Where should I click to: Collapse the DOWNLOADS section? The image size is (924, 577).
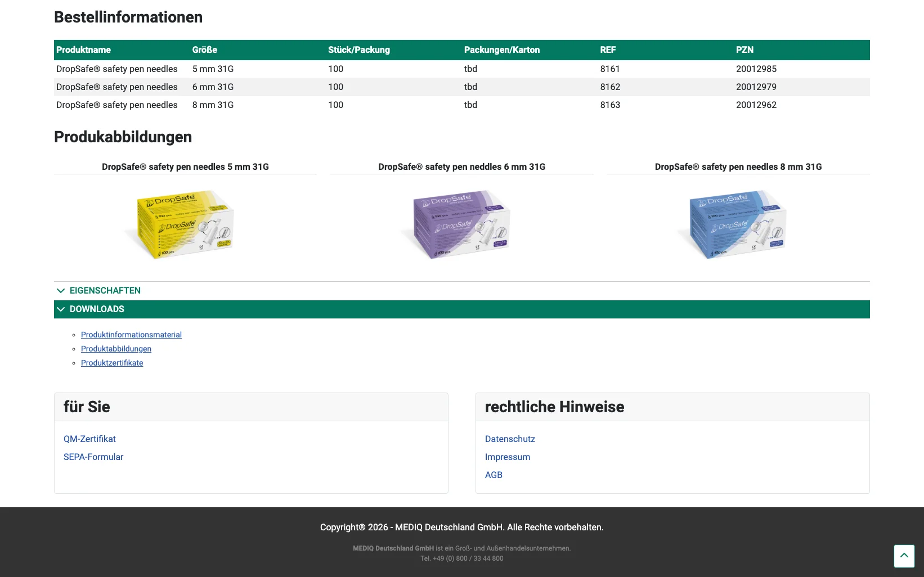[462, 309]
